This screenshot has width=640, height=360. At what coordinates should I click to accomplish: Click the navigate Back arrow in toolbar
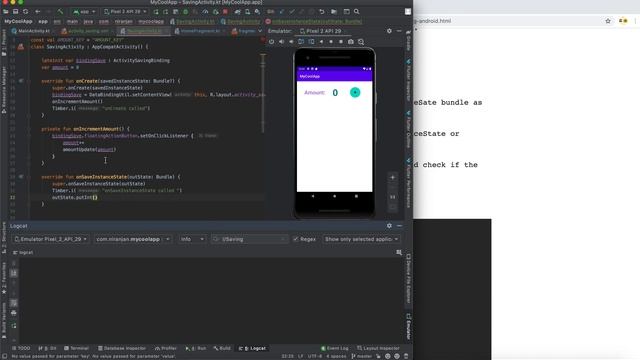click(x=38, y=11)
